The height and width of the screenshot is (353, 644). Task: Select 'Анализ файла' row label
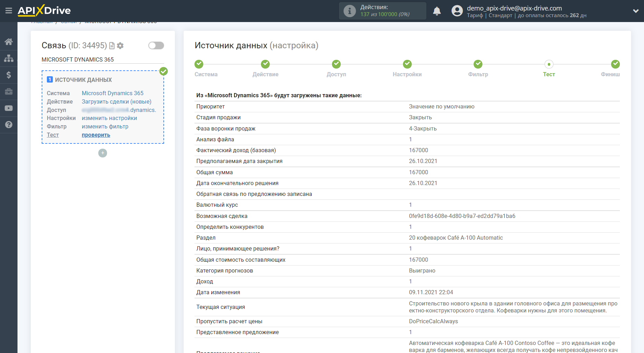point(215,139)
